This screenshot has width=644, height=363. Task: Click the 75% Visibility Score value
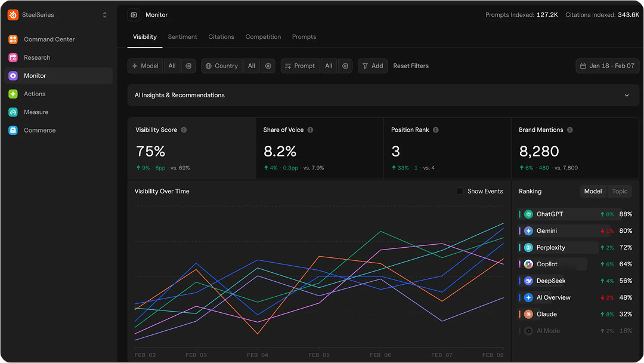coord(150,152)
